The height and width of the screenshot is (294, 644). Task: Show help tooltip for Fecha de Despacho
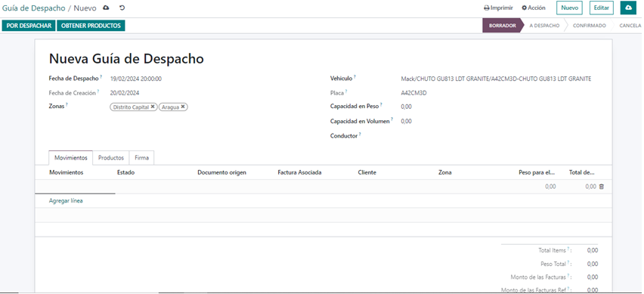(x=101, y=77)
